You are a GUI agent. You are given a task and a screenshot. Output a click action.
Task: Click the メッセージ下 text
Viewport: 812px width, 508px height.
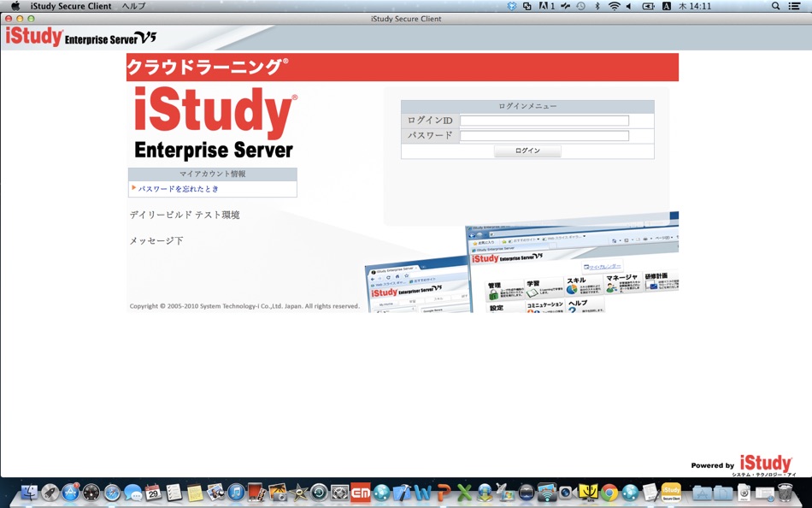point(156,240)
